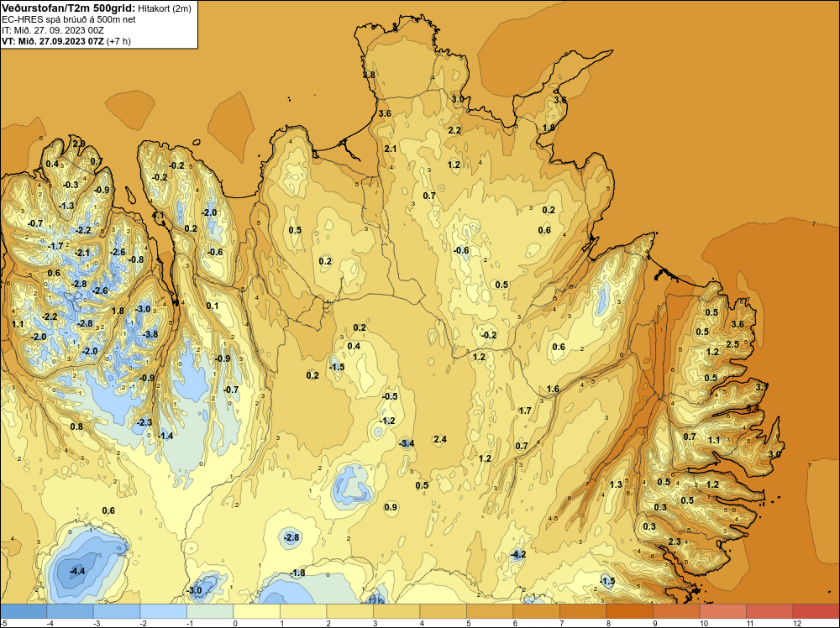This screenshot has height=628, width=840.
Task: Click the -3.8 temperature value
Action: tap(150, 334)
